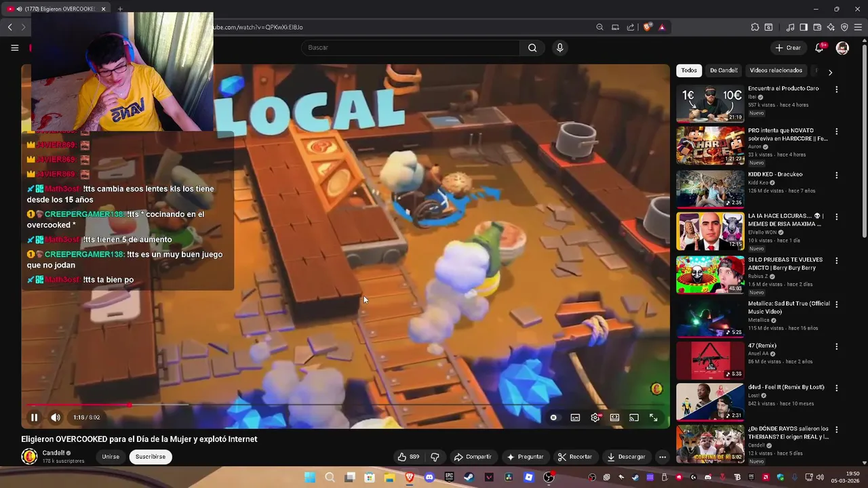
Task: Open options for SI LO PRUEBAS video
Action: point(836,260)
